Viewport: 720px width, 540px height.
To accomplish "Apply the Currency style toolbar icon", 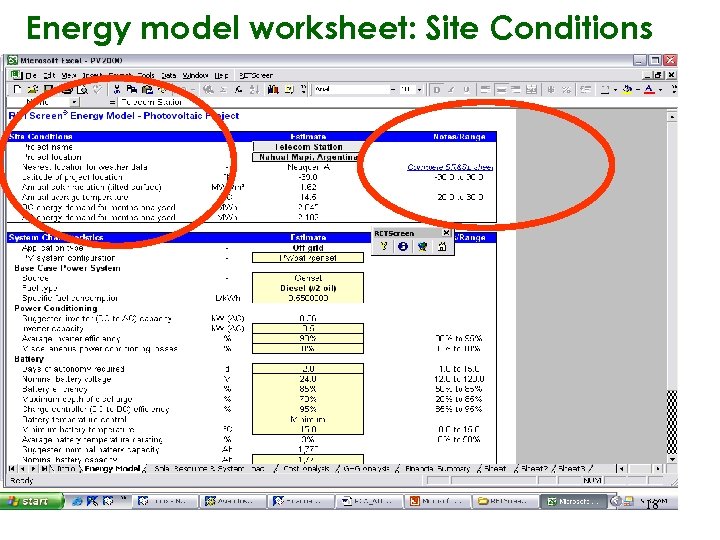I will pyautogui.click(x=551, y=90).
